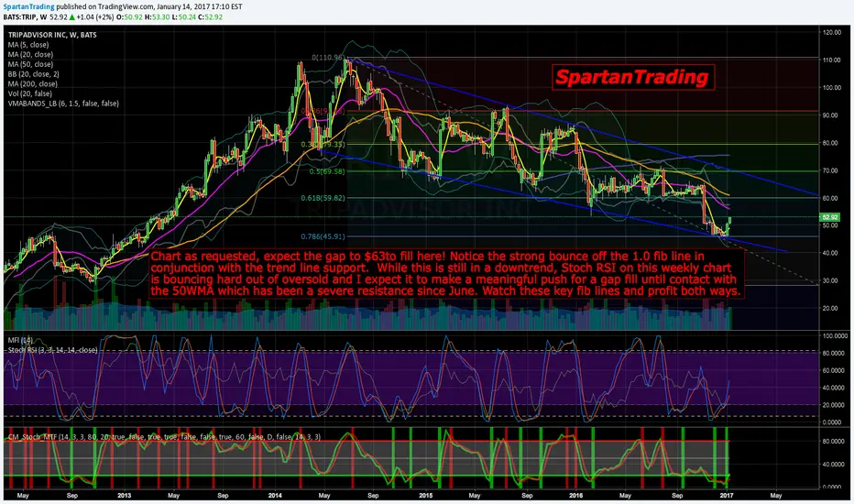Click the 2015 label on time axis
The width and height of the screenshot is (854, 504).
pyautogui.click(x=426, y=496)
